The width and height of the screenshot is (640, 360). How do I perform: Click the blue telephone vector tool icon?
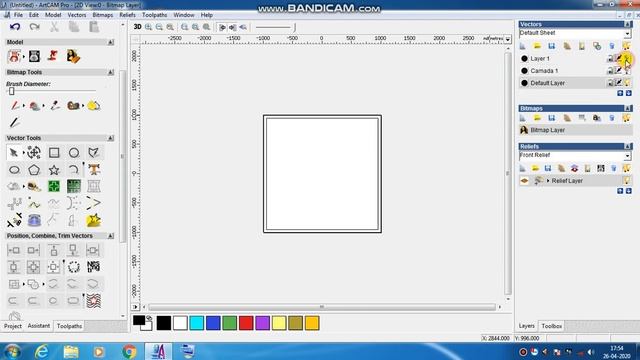point(34,220)
